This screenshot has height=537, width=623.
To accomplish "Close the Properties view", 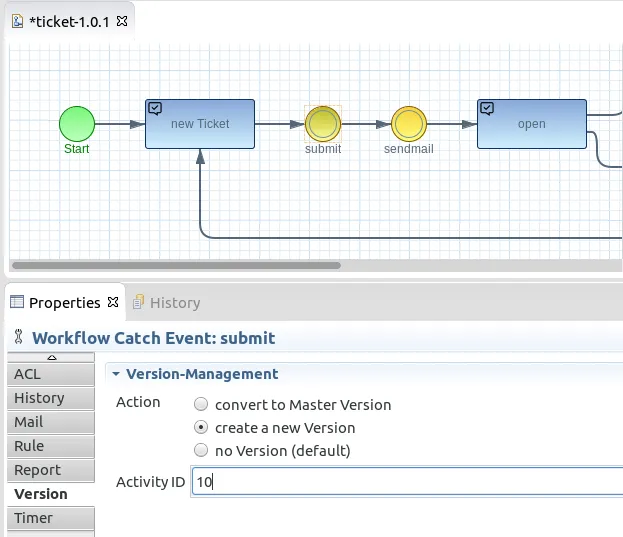I will click(x=113, y=302).
